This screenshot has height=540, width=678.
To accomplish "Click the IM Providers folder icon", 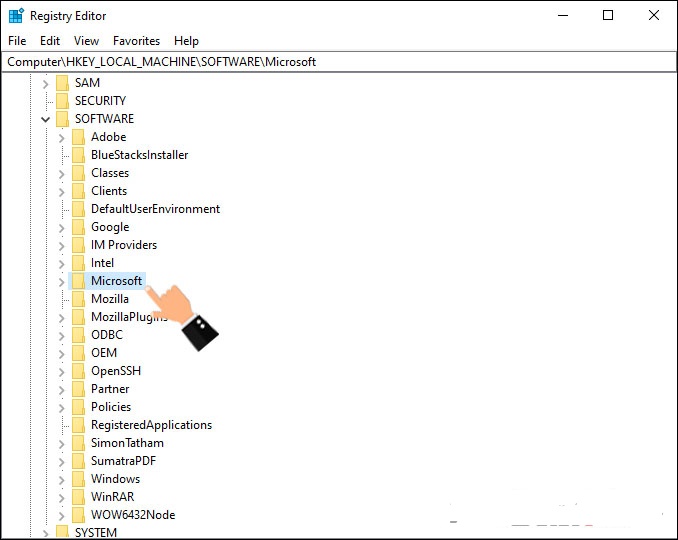I will click(78, 245).
